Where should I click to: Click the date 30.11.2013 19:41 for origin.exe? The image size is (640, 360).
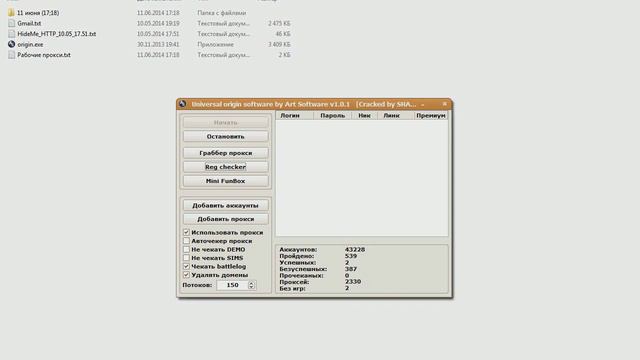pos(158,44)
